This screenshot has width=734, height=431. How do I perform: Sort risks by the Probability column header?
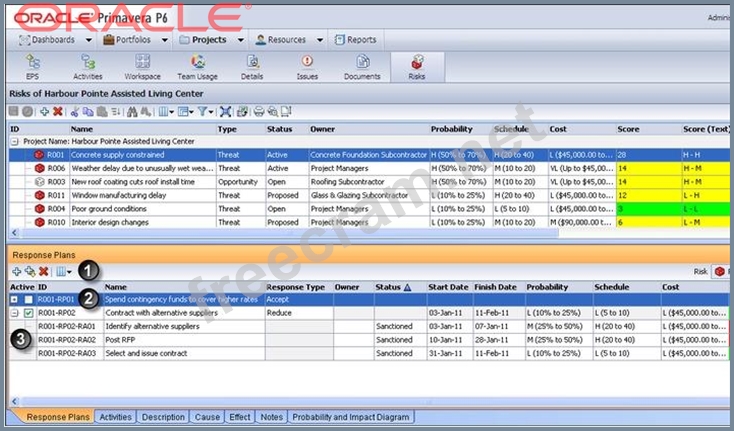click(x=461, y=129)
